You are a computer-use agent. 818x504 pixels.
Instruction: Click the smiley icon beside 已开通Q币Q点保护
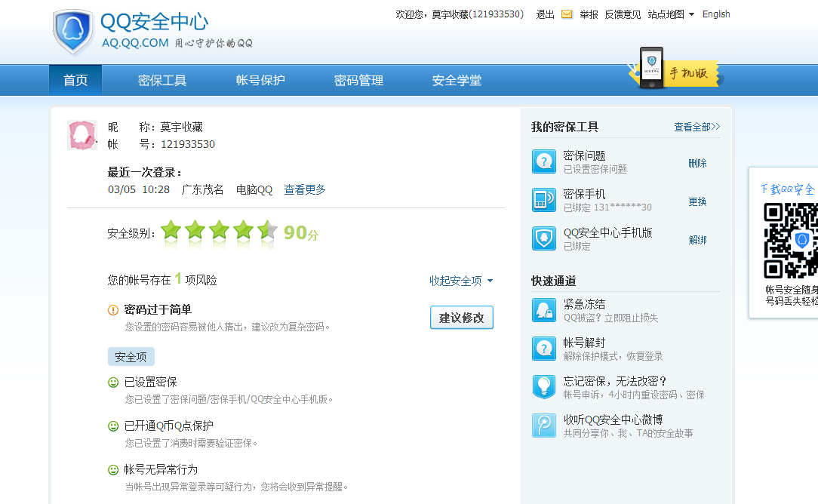(113, 426)
